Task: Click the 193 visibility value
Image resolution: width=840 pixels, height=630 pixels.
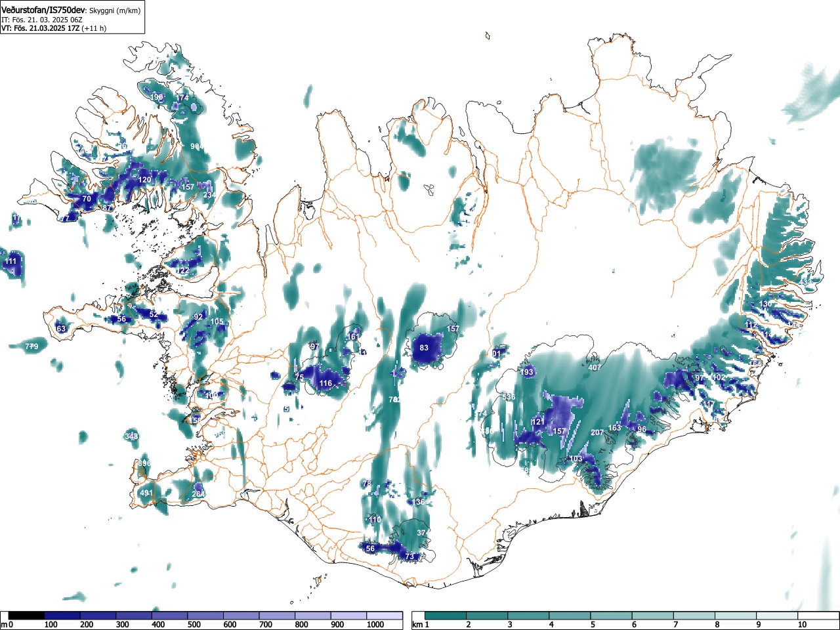Action: (x=528, y=372)
